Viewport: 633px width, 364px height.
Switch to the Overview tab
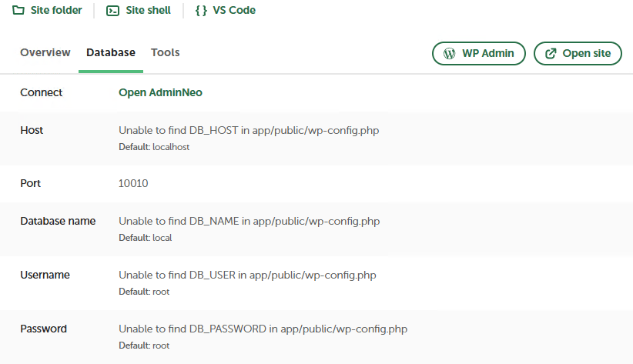[x=45, y=53]
